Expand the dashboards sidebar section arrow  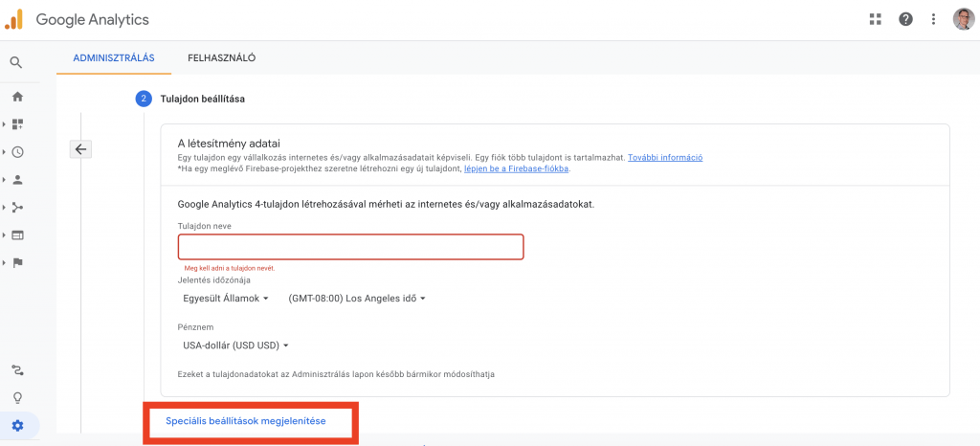pos(5,124)
